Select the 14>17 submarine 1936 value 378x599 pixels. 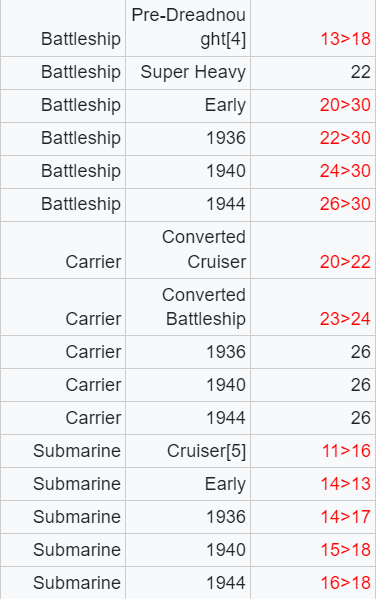[x=346, y=517]
